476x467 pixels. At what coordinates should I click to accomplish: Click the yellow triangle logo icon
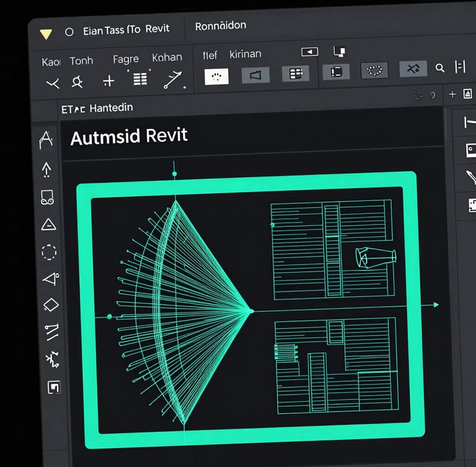click(46, 34)
